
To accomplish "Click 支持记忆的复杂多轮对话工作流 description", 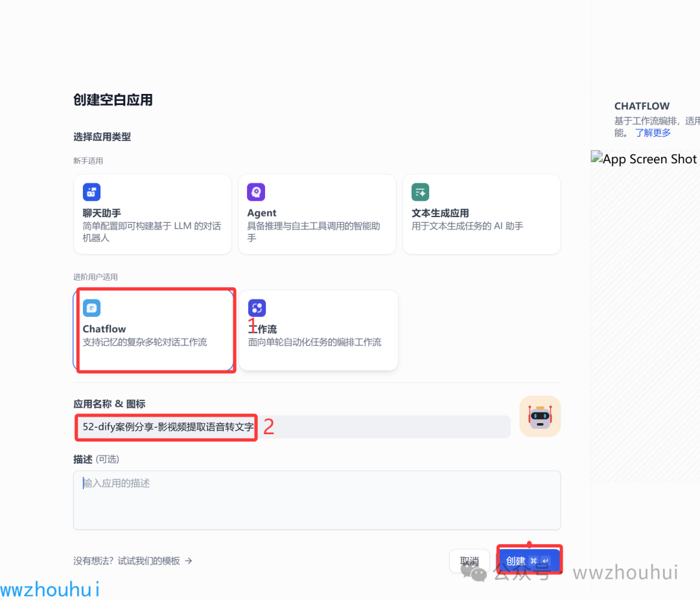I will (x=145, y=342).
